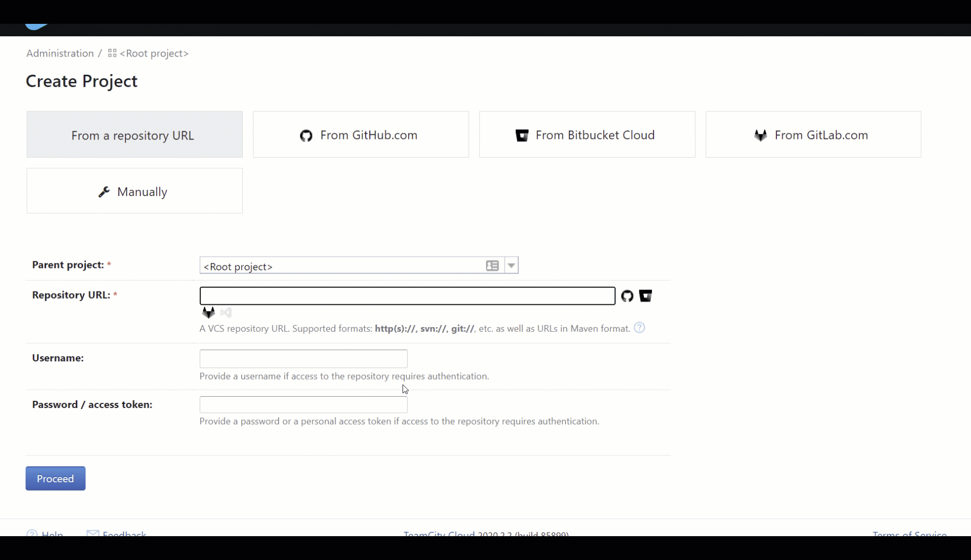Choose the Manually option
971x560 pixels.
(134, 191)
